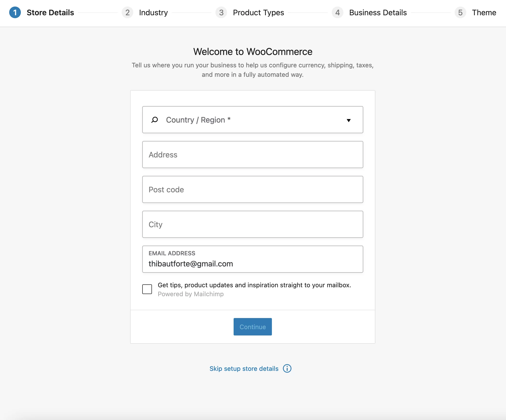
Task: Click the Product Types step indicator icon
Action: pyautogui.click(x=222, y=12)
